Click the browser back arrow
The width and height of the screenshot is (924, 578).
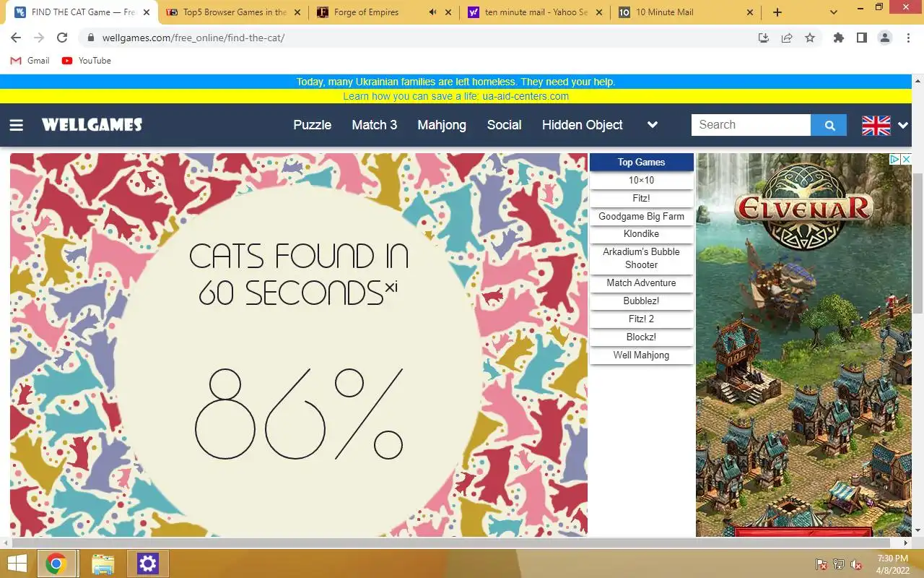click(x=16, y=38)
